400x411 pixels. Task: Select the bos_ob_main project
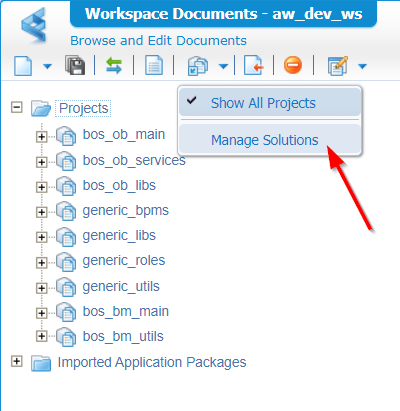coord(124,134)
